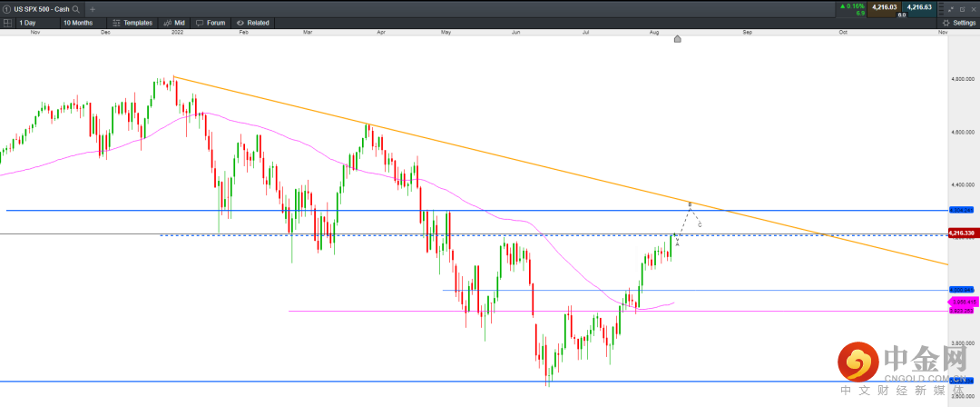The height and width of the screenshot is (407, 980).
Task: Click the time-axis marker below Aug
Action: coord(677,39)
